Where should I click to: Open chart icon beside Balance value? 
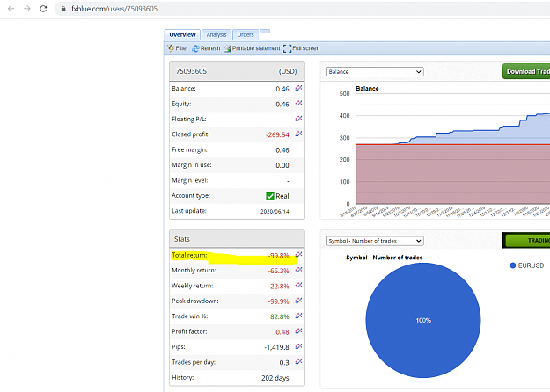(x=298, y=88)
